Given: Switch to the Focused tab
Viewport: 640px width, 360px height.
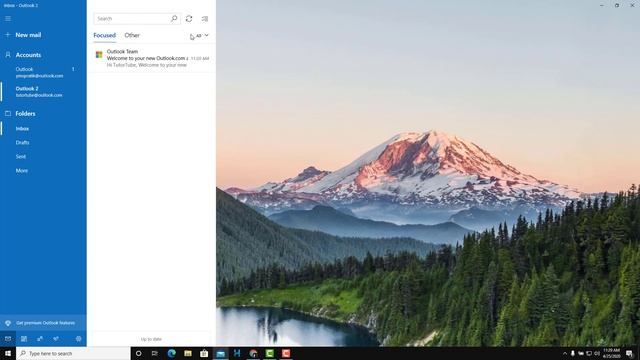Looking at the screenshot, I should (104, 36).
